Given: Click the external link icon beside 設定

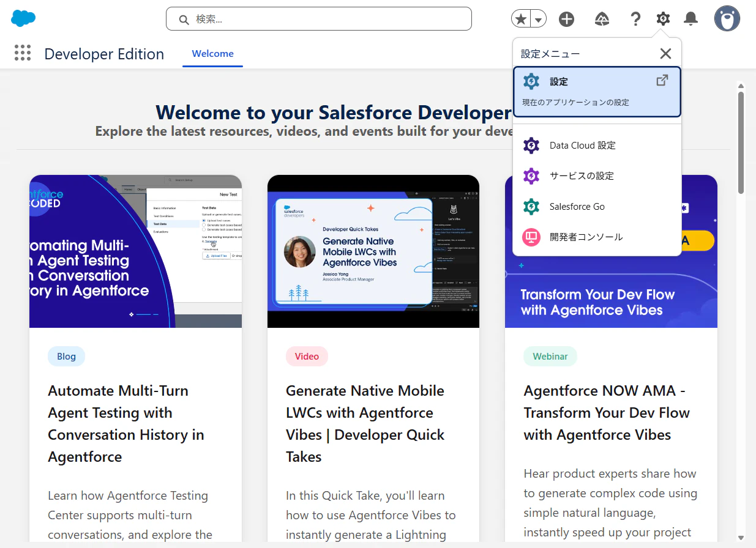Looking at the screenshot, I should pos(662,80).
